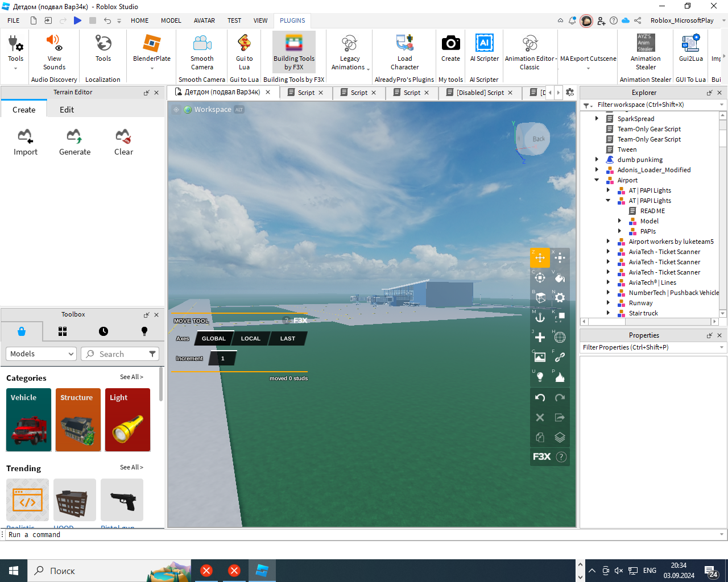Open the Animation Stealer plugin

point(646,52)
